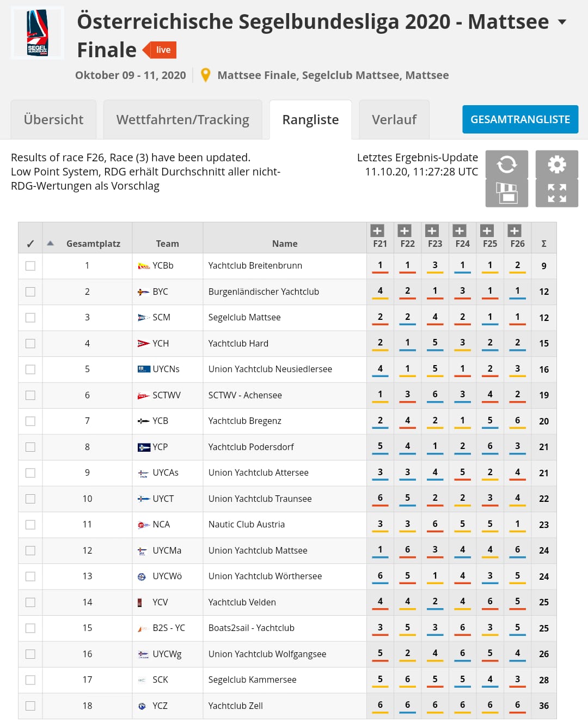Click the location pin icon

tap(205, 75)
